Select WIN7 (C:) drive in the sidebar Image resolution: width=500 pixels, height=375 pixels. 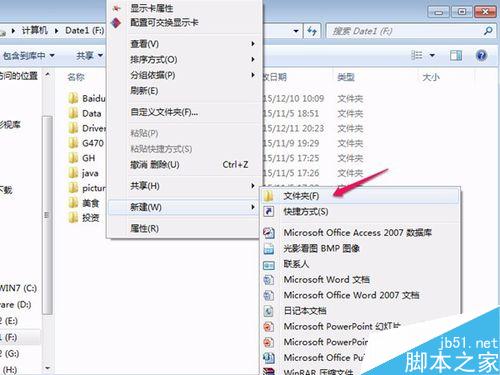[18, 288]
